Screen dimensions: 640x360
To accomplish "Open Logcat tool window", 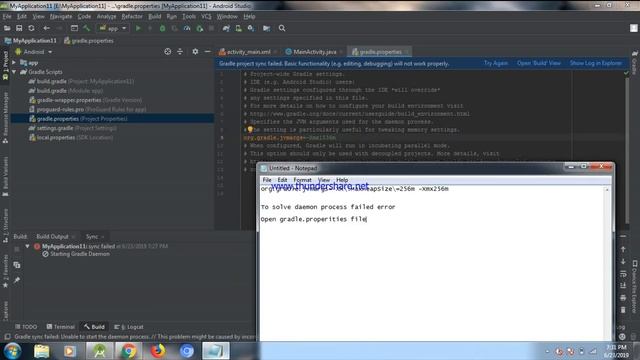I will point(129,327).
